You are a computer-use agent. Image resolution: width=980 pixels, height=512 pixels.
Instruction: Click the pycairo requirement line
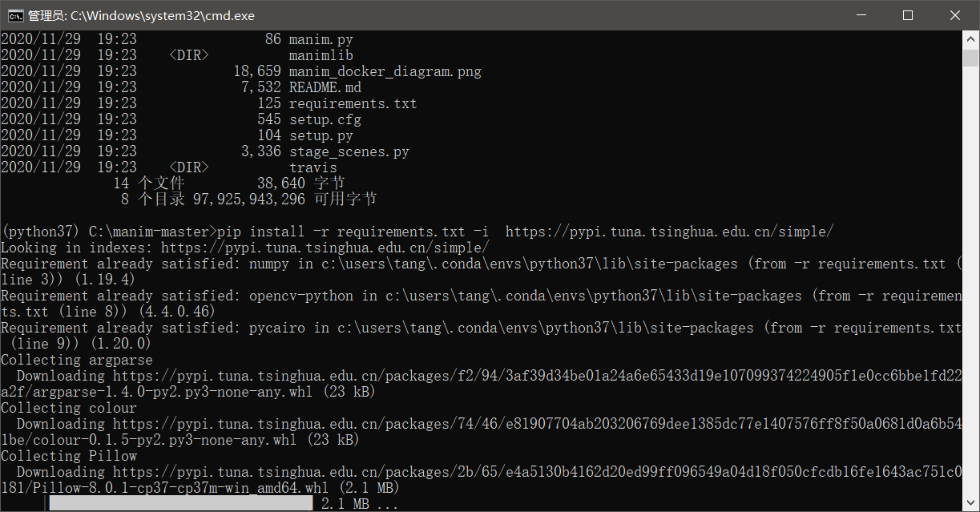(x=481, y=336)
